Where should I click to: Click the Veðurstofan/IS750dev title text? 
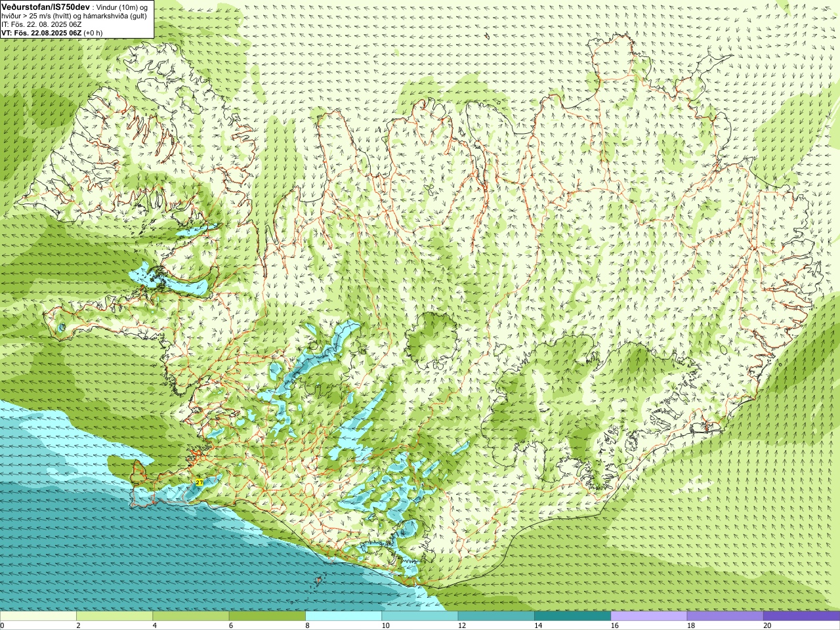[x=46, y=6]
